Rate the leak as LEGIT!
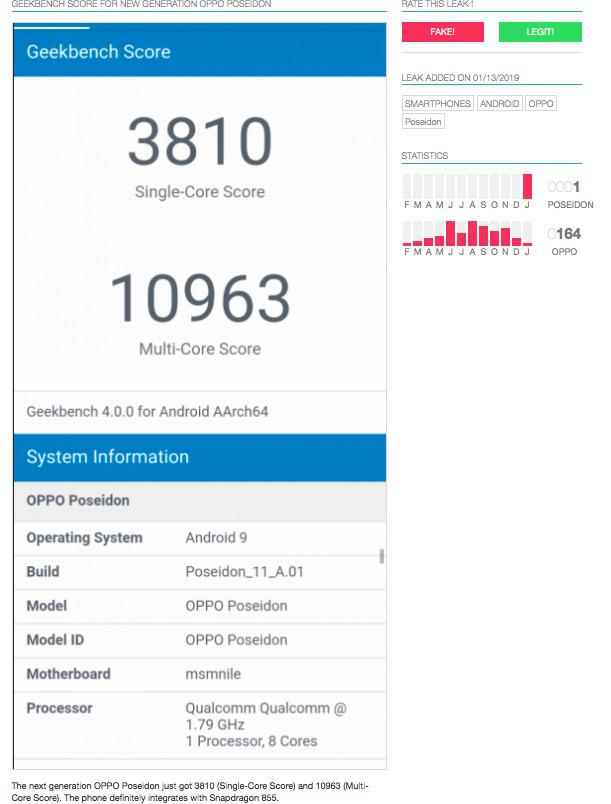This screenshot has width=611, height=804. 540,32
